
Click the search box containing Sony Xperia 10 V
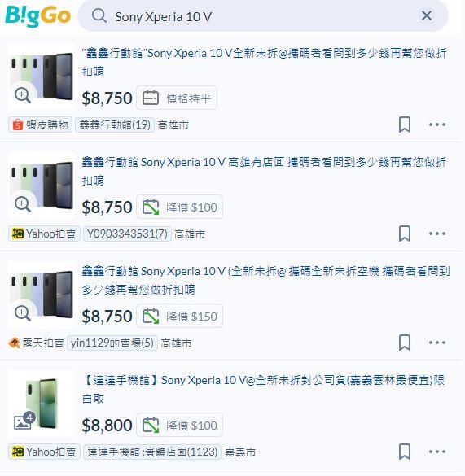point(263,15)
